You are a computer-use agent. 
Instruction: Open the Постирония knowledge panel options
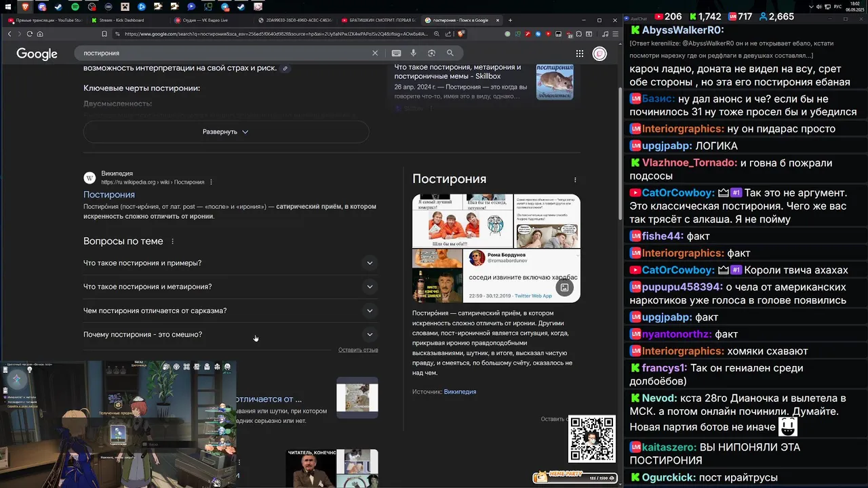click(x=575, y=180)
